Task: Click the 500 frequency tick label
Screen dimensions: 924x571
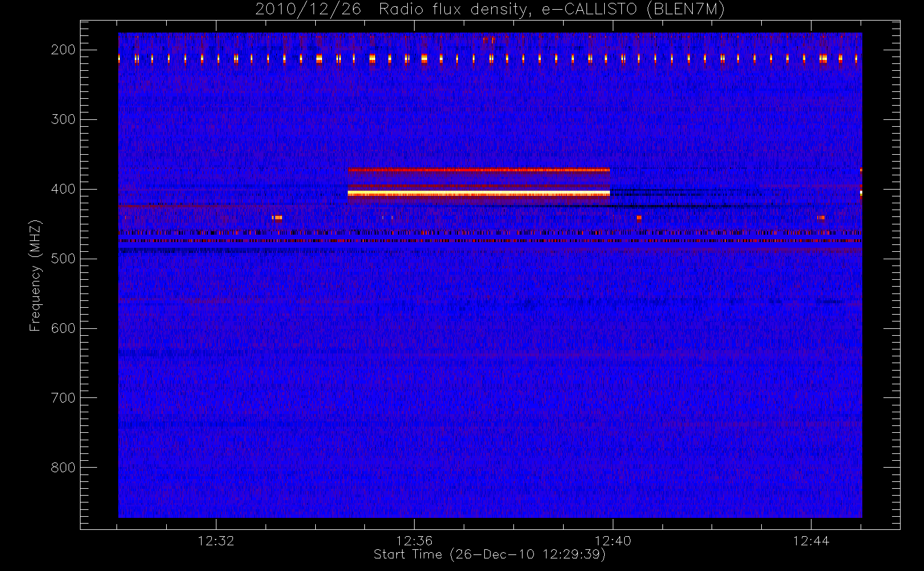Action: 63,259
